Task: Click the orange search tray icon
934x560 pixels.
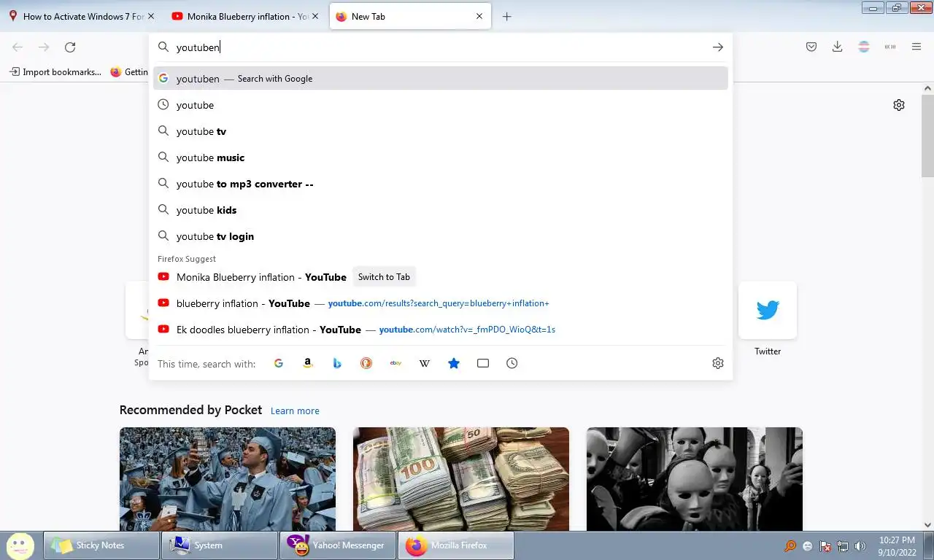Action: pos(790,546)
